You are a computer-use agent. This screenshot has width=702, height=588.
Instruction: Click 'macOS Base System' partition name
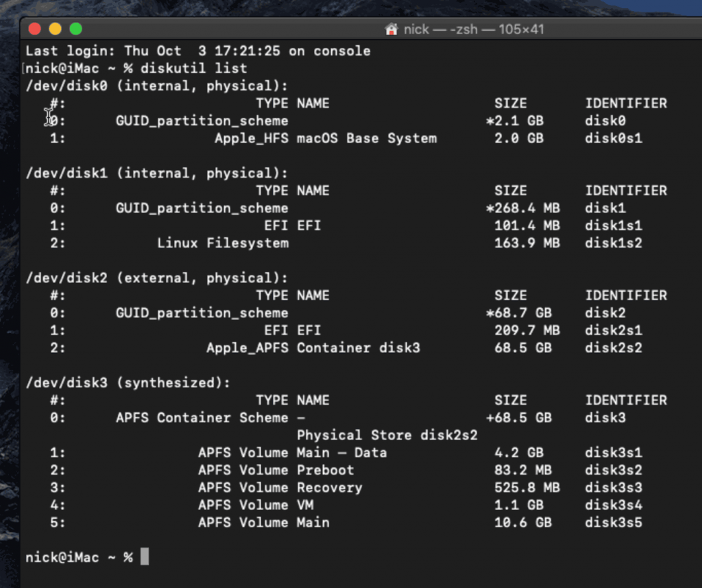coord(367,138)
